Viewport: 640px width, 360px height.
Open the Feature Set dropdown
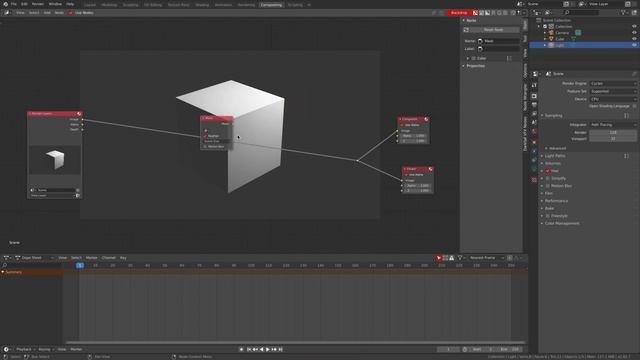pos(613,91)
